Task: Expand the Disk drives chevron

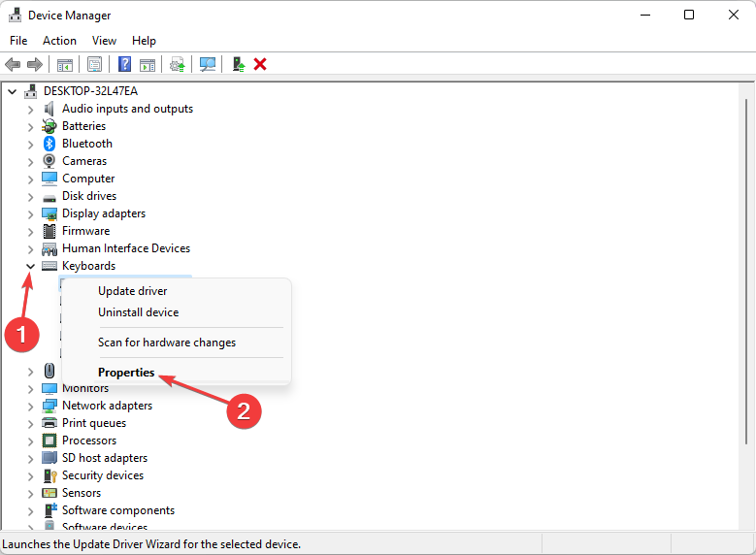Action: pos(30,197)
